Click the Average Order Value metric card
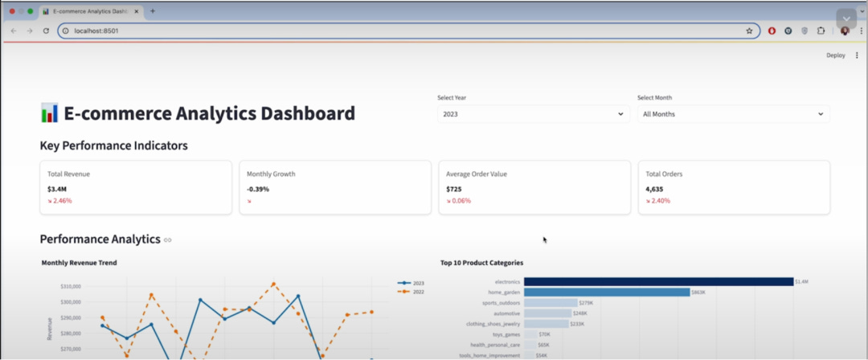The width and height of the screenshot is (868, 360). [534, 187]
